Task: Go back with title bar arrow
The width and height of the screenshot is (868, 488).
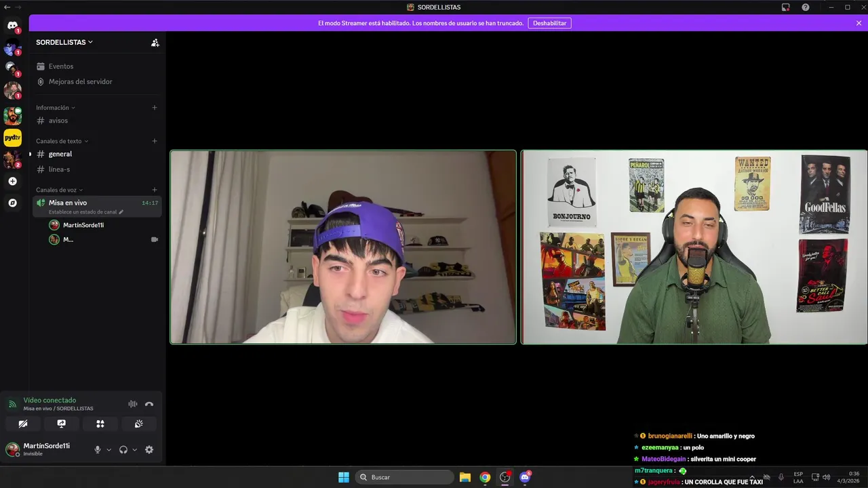Action: point(7,7)
